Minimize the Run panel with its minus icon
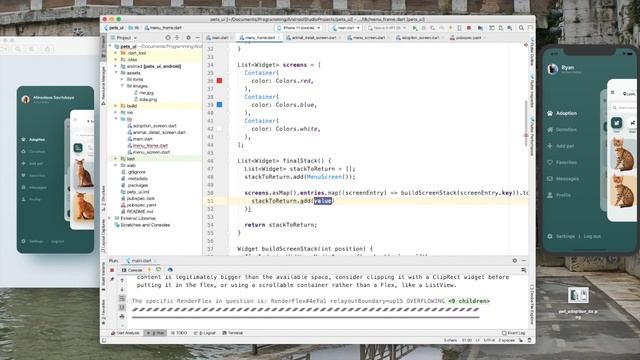 pos(524,260)
